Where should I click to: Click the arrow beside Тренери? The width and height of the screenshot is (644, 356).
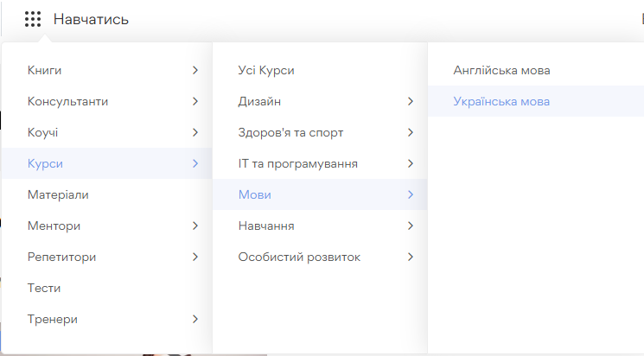click(x=195, y=319)
